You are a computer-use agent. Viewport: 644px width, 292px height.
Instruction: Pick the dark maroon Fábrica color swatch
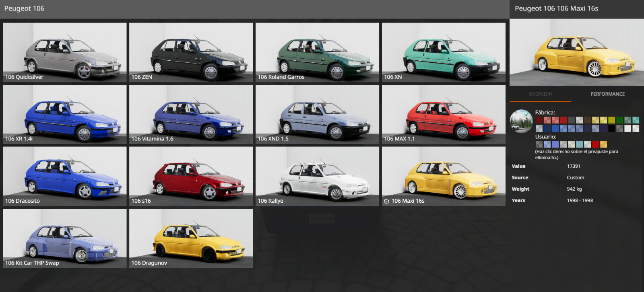coord(539,120)
